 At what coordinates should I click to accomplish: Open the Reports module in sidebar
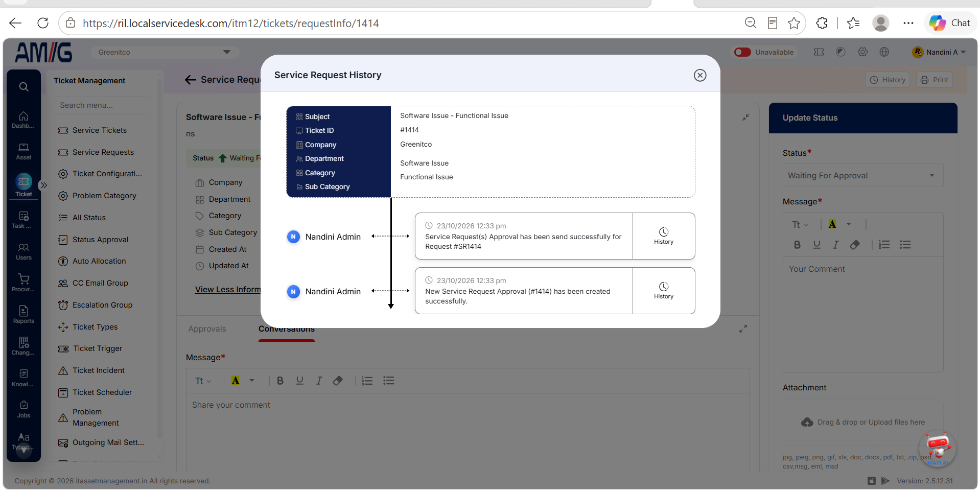pyautogui.click(x=24, y=315)
